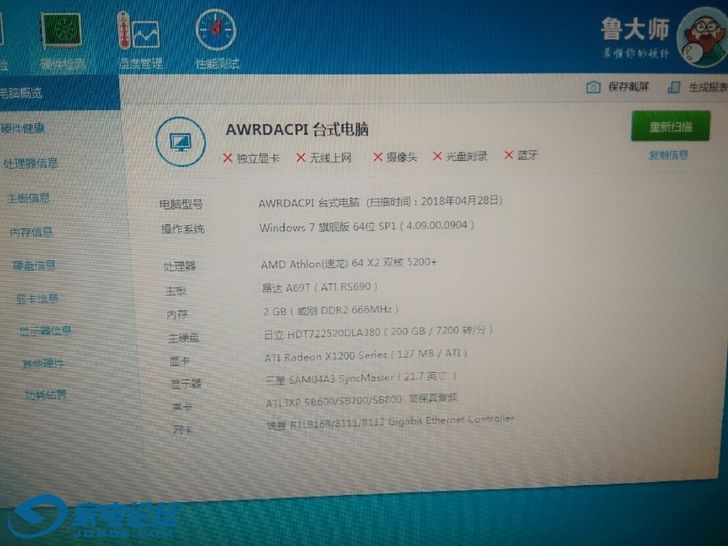Click the report icon for 生成报表

pyautogui.click(x=674, y=86)
